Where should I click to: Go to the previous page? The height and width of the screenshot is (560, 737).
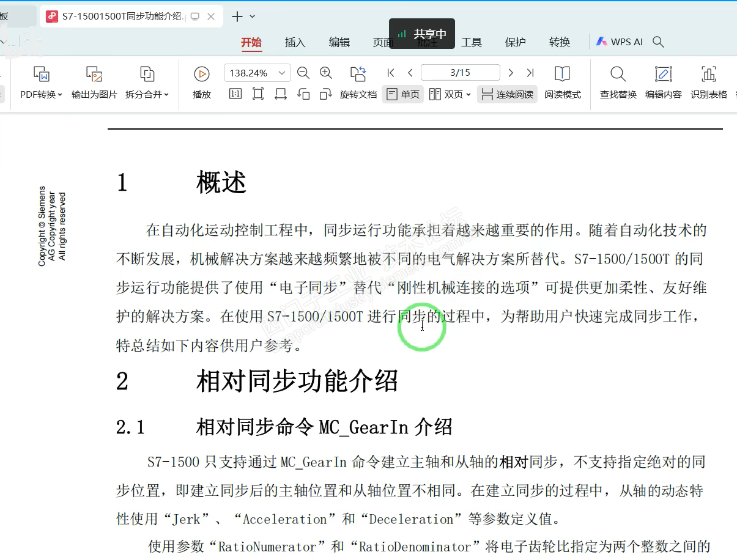410,73
